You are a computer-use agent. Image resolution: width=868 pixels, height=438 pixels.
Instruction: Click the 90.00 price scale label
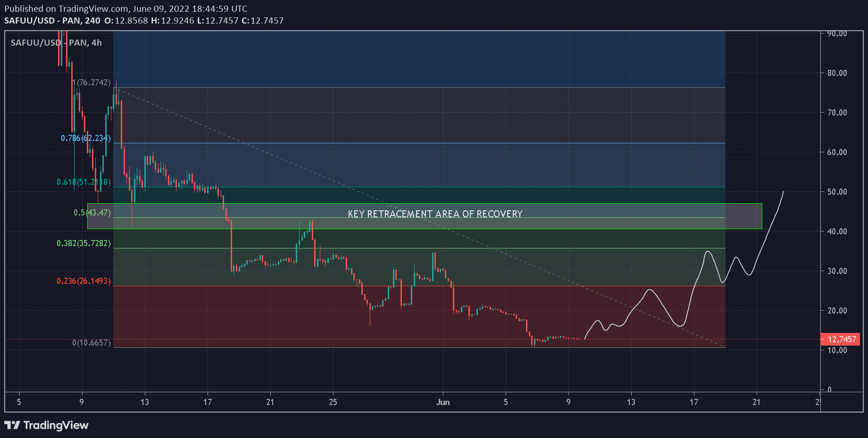pos(837,33)
